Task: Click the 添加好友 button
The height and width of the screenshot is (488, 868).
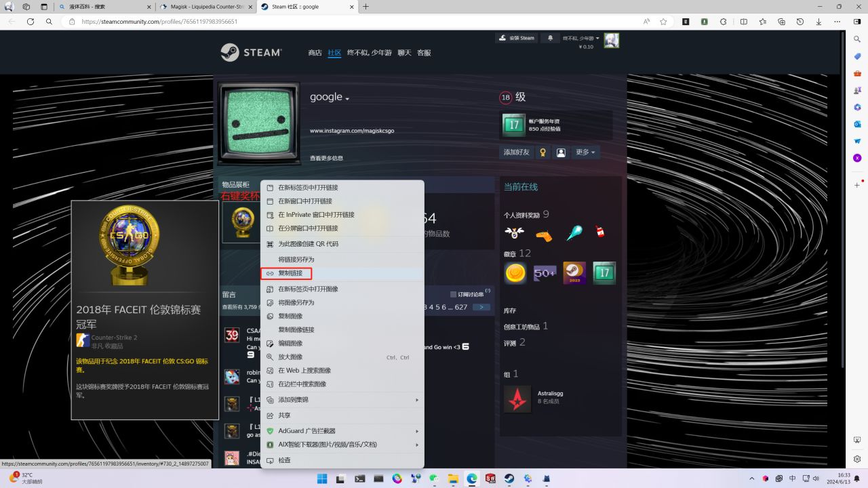Action: 516,152
